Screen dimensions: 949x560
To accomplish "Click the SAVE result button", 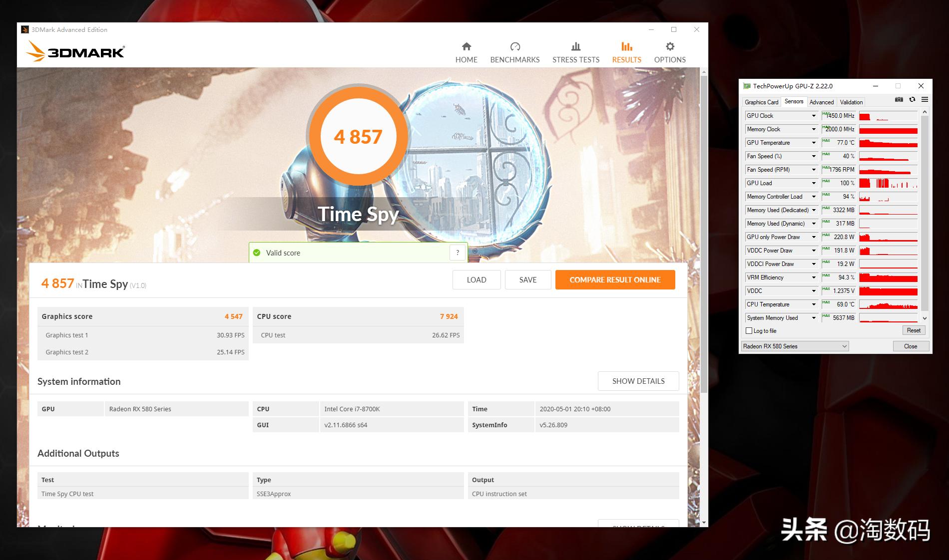I will pos(528,280).
